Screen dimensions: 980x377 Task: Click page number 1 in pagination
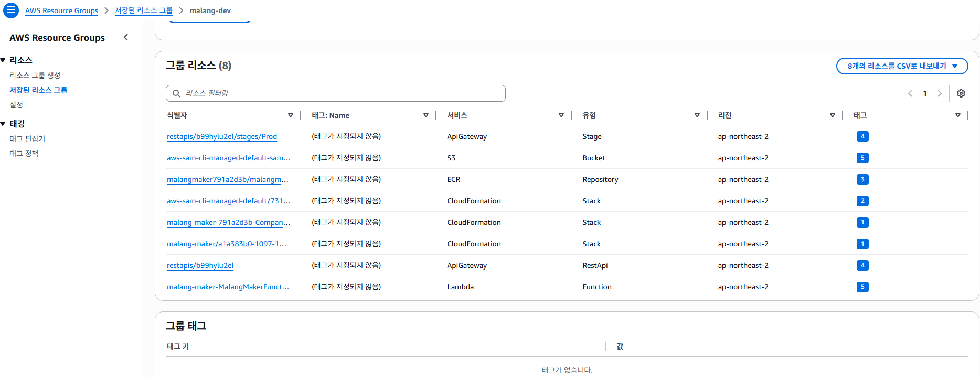click(x=925, y=93)
